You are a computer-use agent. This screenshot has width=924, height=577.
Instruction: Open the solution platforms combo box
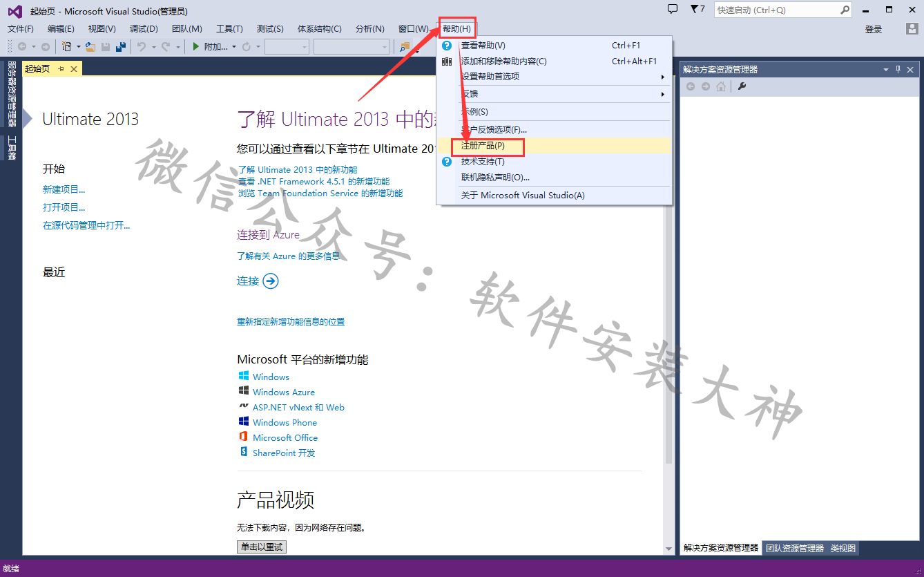coord(352,46)
